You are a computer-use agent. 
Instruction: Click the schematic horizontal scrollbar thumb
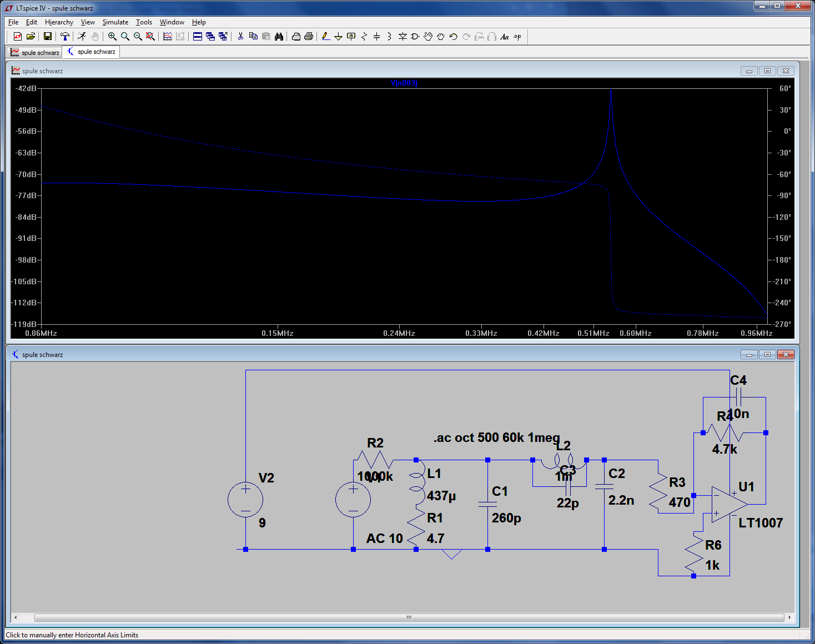click(409, 617)
